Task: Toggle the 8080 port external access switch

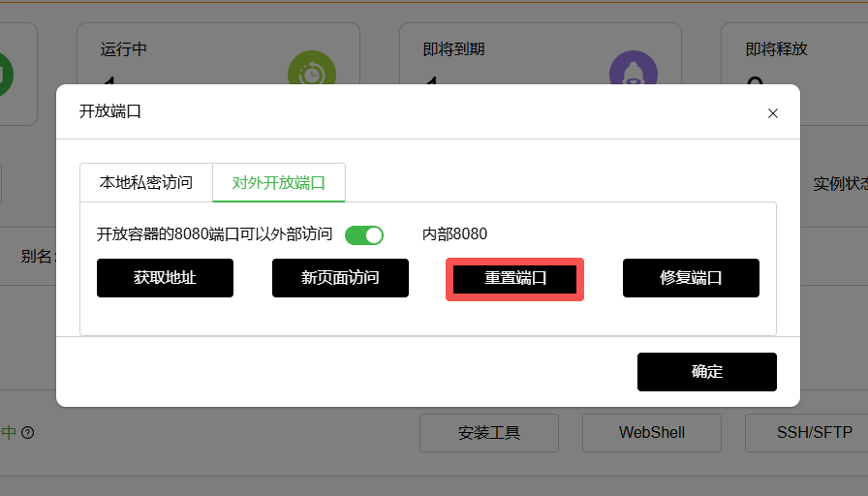Action: point(364,235)
